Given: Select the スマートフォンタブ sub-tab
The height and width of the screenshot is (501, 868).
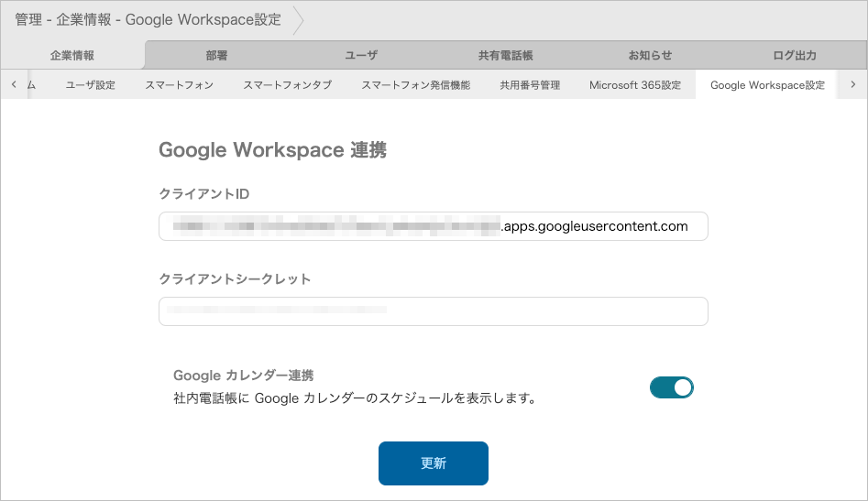Looking at the screenshot, I should 287,85.
